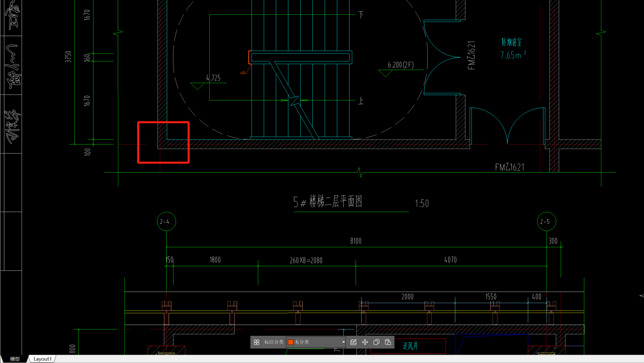The image size is (644, 363).
Task: Click the 260X8=2080 dimension text
Action: click(x=306, y=260)
